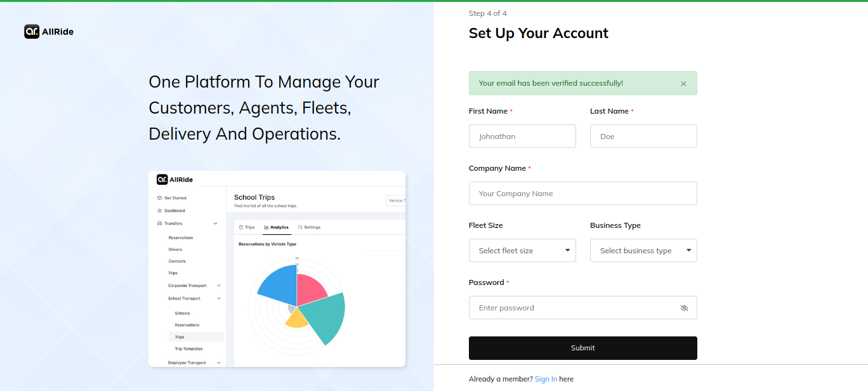
Task: Click the AllRide logo inside preview image
Action: (175, 179)
